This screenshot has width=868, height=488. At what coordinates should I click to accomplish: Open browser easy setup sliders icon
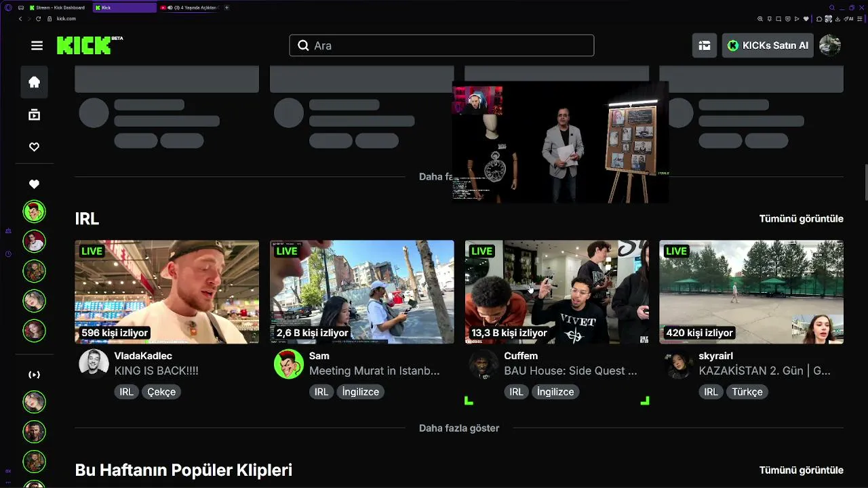tap(859, 18)
